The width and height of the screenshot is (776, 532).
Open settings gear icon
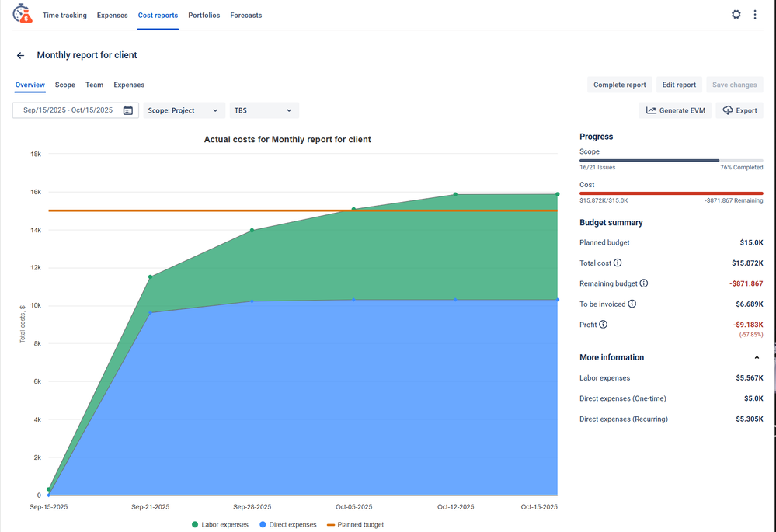tap(736, 15)
